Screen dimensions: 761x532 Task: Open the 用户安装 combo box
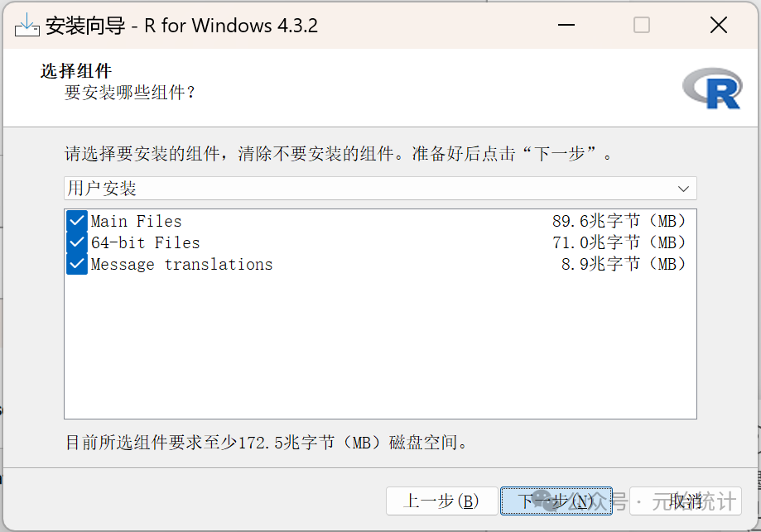[x=373, y=189]
